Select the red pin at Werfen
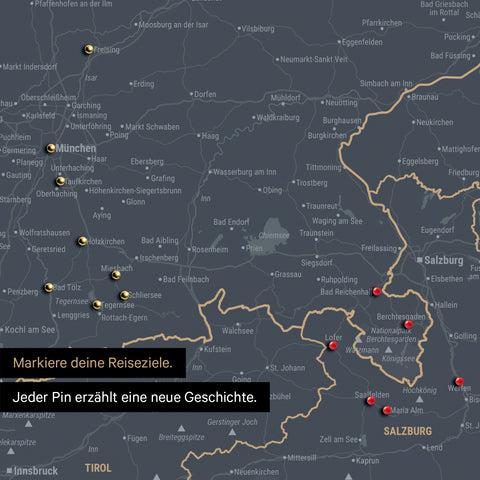Viewport: 480px width, 480px height. point(459,381)
